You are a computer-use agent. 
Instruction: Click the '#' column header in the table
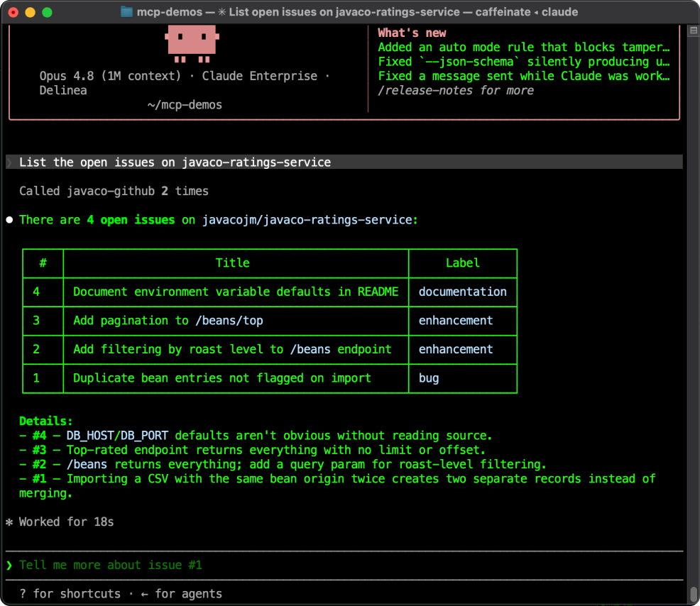43,263
